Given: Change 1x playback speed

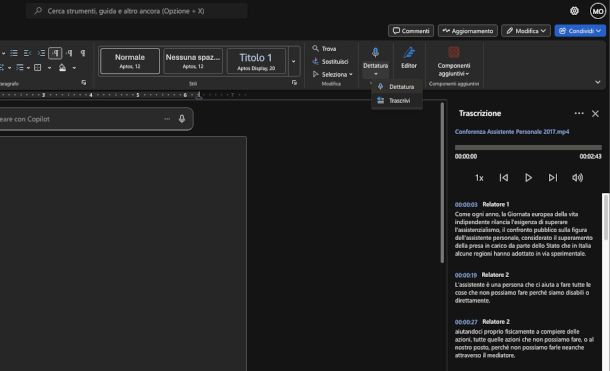Looking at the screenshot, I should click(479, 178).
